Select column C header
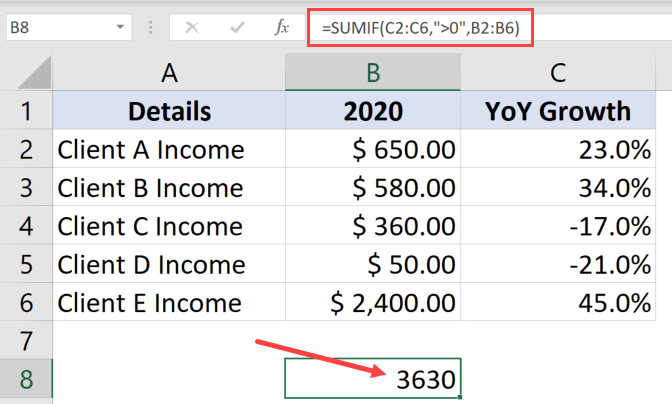 tap(560, 72)
